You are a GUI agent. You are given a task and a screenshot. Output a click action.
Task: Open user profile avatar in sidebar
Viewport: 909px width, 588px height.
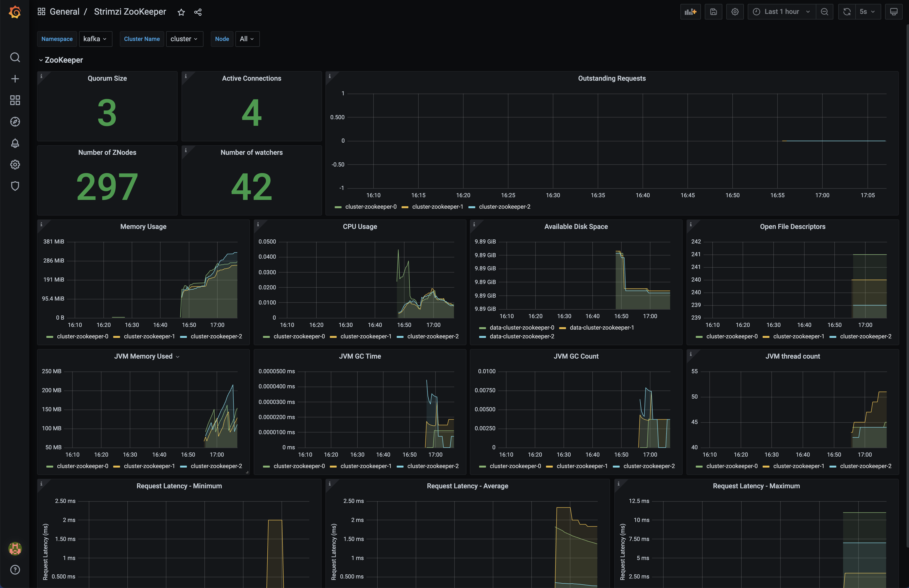(15, 548)
